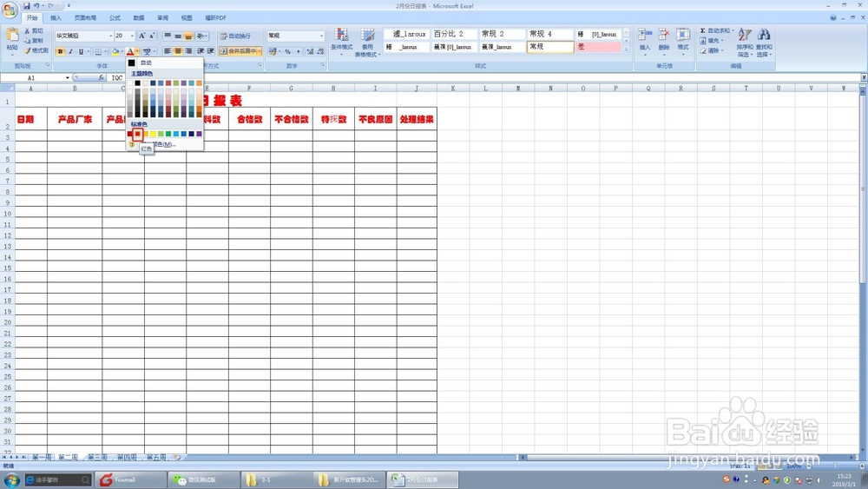Image resolution: width=868 pixels, height=489 pixels.
Task: Open Sort and Filter (排序和筛选)
Action: tap(745, 42)
